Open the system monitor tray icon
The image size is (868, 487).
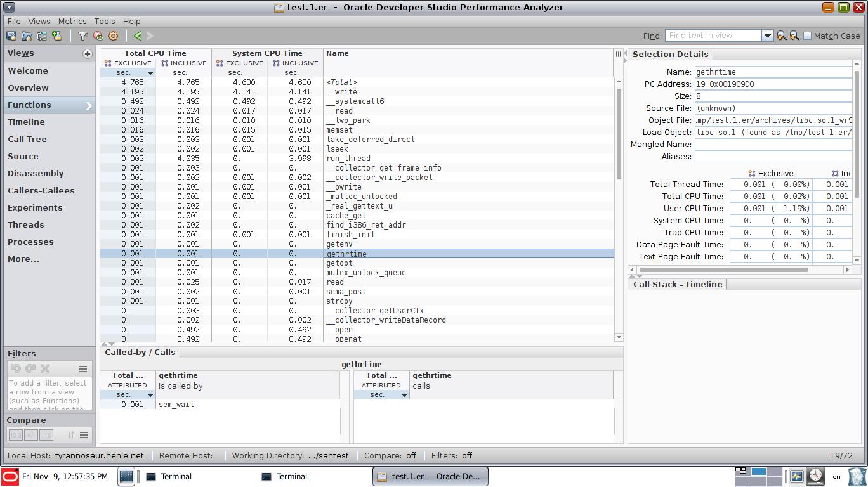[797, 476]
